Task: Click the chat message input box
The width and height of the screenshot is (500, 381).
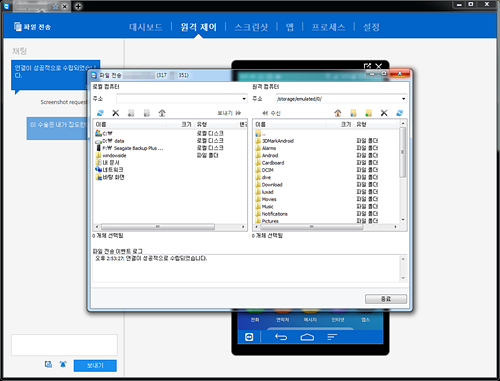Action: coord(64,345)
